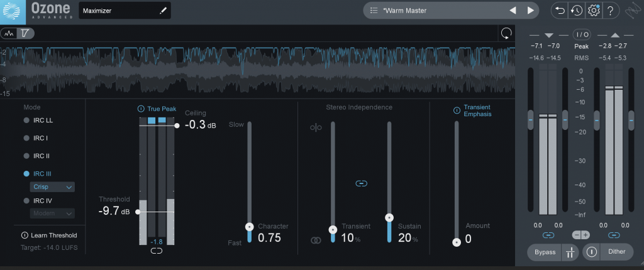Click the Transient stereo slider handle
644x270 pixels.
[333, 230]
